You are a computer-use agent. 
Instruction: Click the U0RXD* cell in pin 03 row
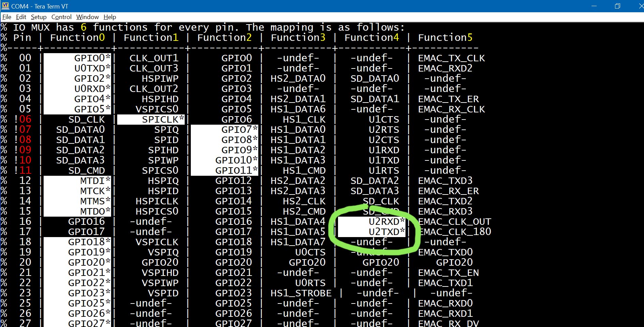pos(77,89)
